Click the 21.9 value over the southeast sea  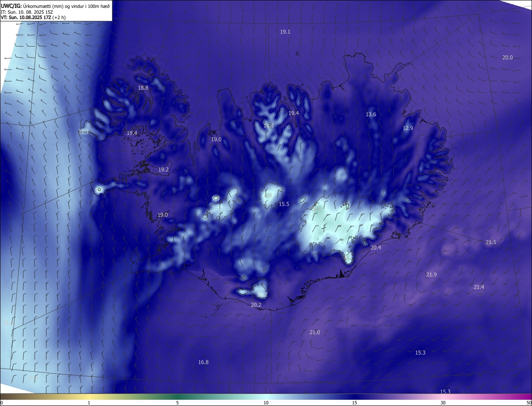pyautogui.click(x=431, y=275)
